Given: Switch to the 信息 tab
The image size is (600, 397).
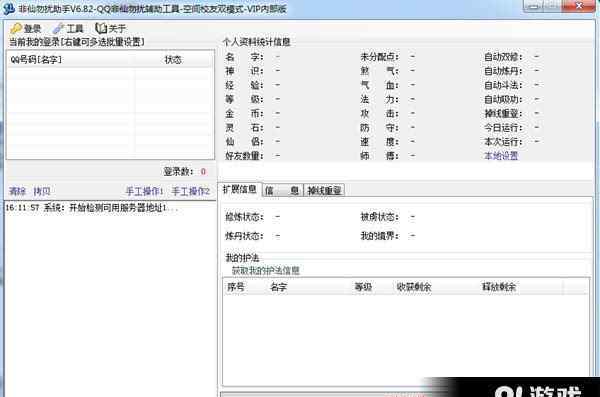Looking at the screenshot, I should (282, 190).
